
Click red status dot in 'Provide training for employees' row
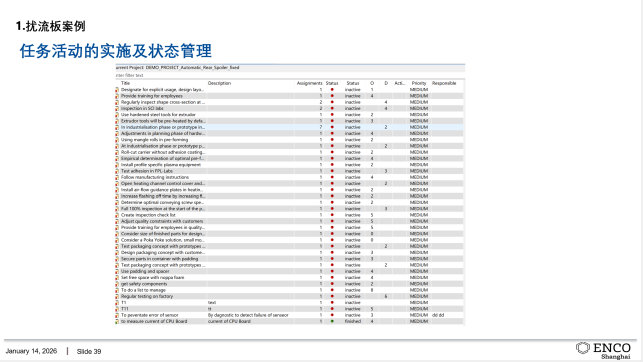tap(332, 96)
